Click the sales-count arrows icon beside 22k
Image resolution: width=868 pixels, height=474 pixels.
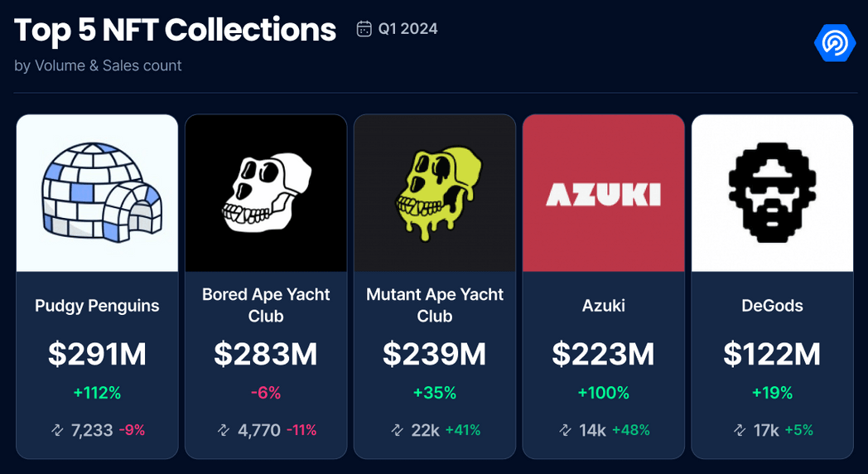tap(398, 430)
